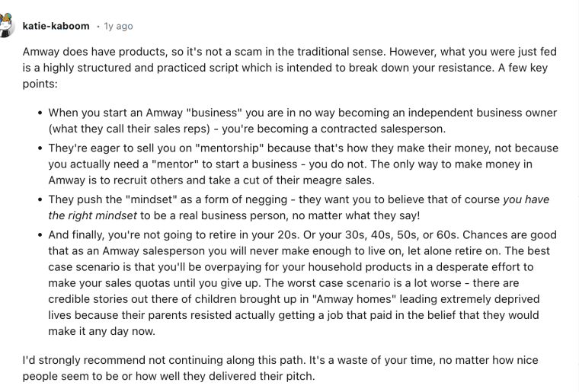Click the bullet marker beside 'They push the mindset'
The width and height of the screenshot is (579, 392).
click(x=40, y=199)
